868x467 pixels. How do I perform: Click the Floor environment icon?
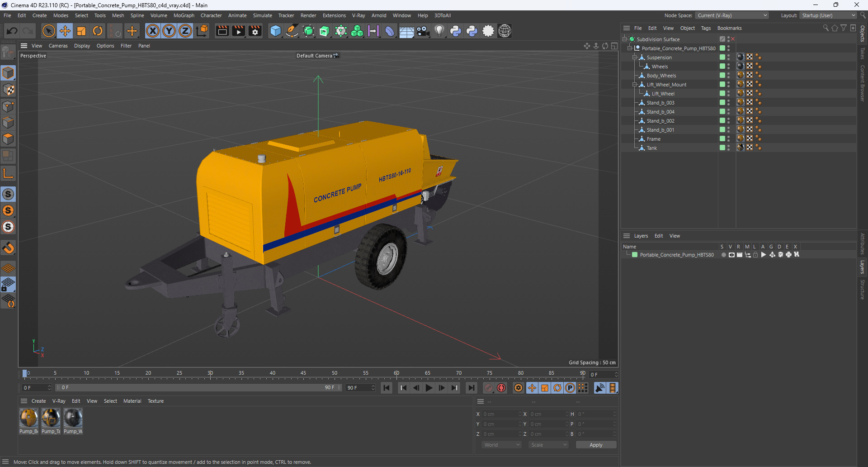(x=406, y=31)
